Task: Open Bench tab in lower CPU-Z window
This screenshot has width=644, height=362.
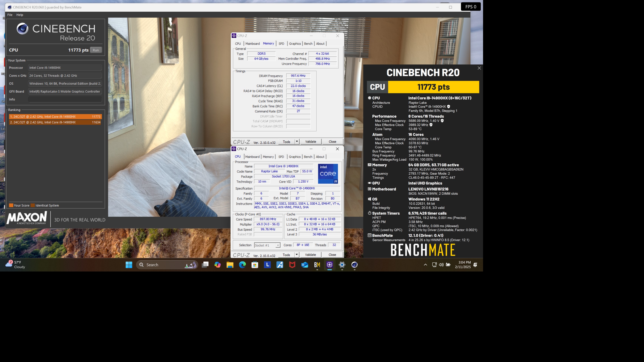Action: coord(308,157)
